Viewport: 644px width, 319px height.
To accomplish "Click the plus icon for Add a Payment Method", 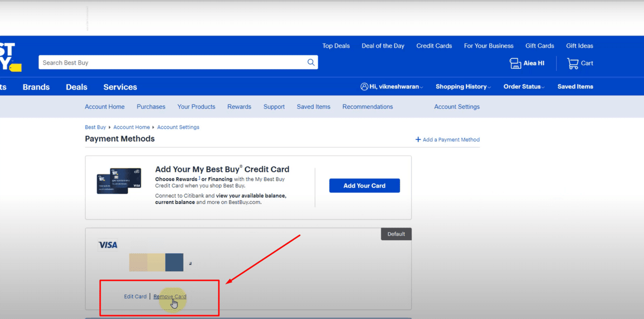I will pos(418,140).
